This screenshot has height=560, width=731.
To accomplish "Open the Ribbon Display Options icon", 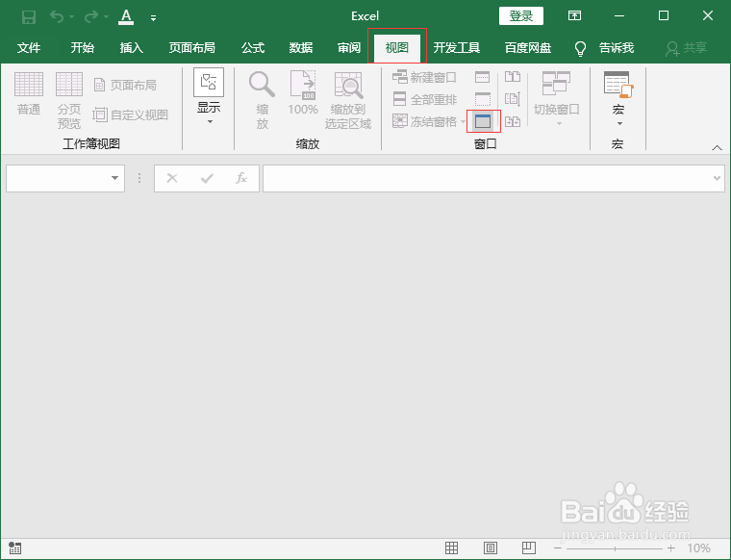I will pyautogui.click(x=574, y=15).
